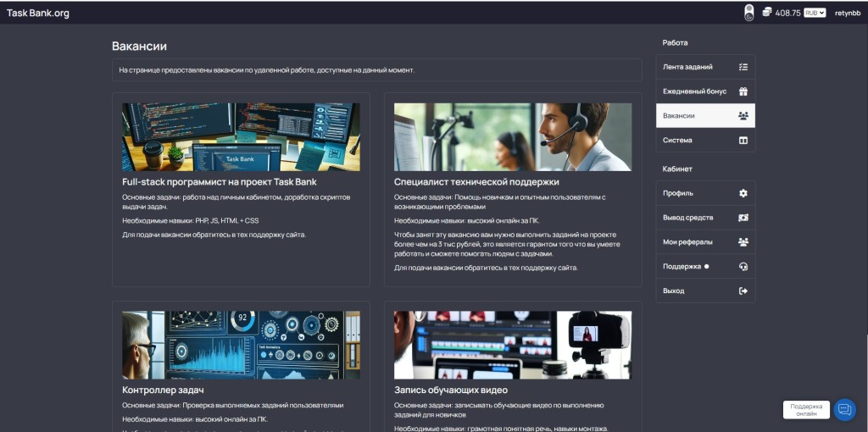Click the people icon next to Вакансии
The image size is (868, 432).
coord(743,115)
